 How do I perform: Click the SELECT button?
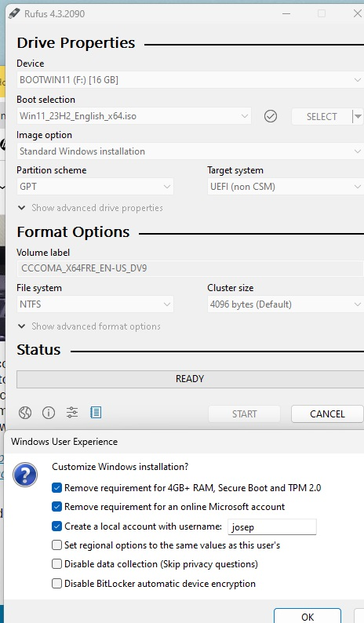click(322, 116)
